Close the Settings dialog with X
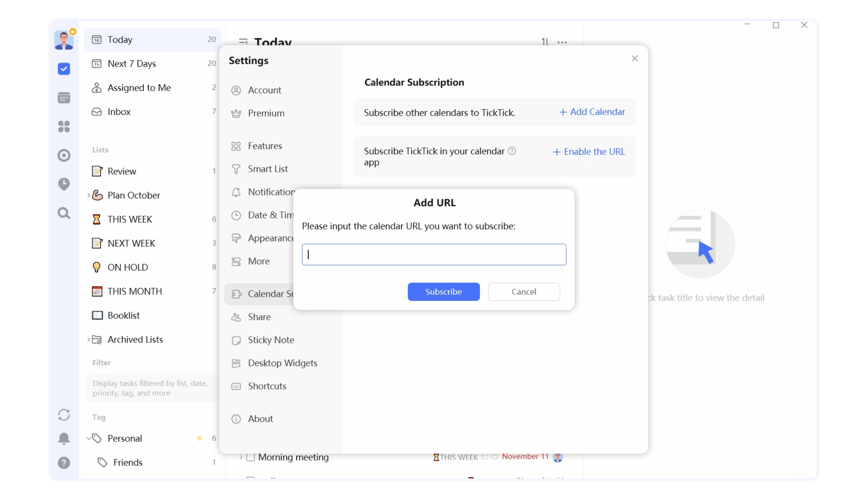The height and width of the screenshot is (495, 868). (x=635, y=58)
